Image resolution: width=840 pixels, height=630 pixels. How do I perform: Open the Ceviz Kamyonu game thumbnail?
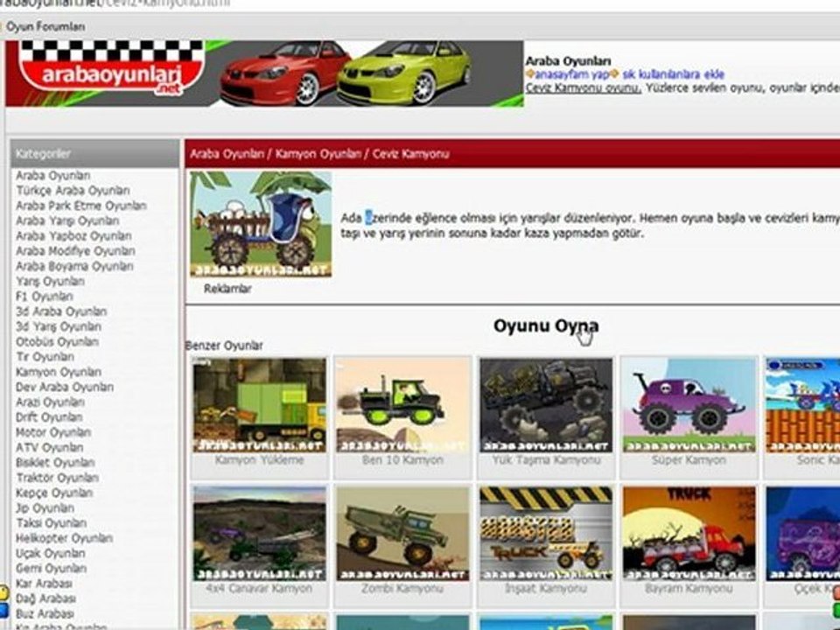261,225
